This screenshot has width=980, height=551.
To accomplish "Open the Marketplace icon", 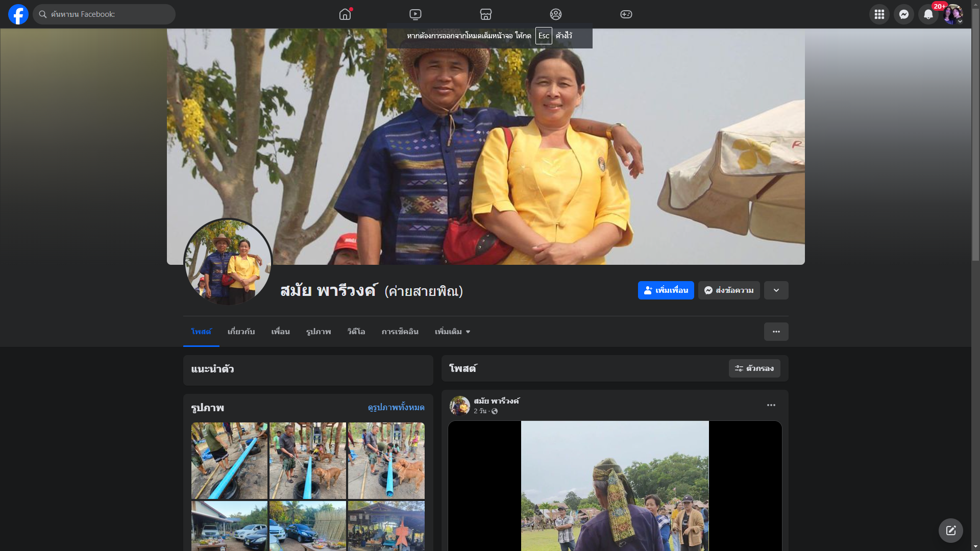I will point(485,14).
